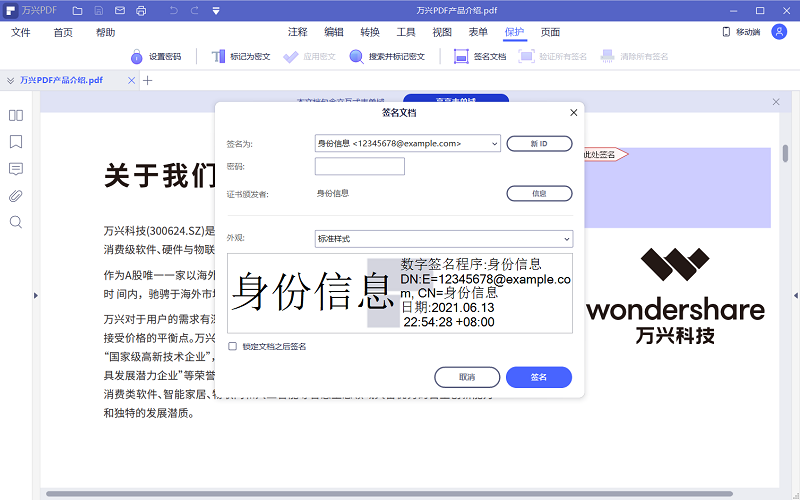Switch to the 注释 tab
This screenshot has height=500, width=800.
(298, 32)
